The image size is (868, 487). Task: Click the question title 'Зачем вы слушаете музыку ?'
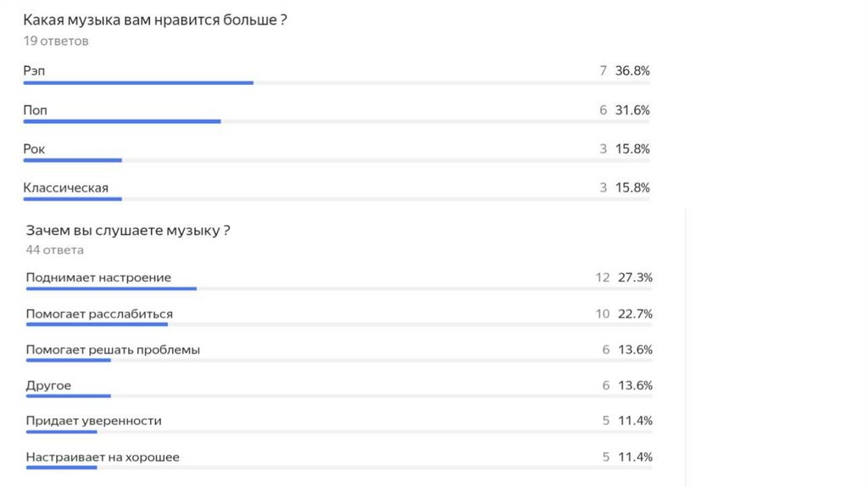(129, 230)
